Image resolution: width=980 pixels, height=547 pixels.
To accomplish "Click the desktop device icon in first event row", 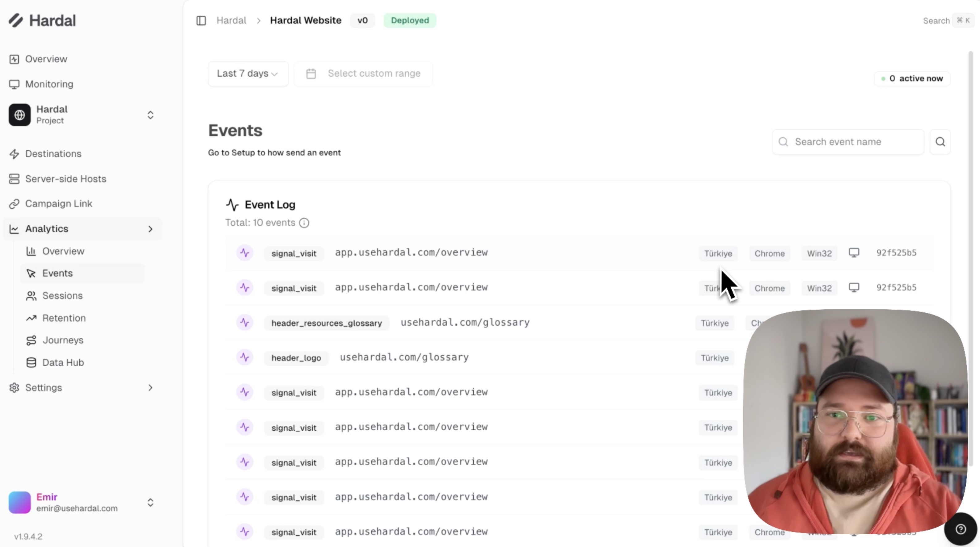I will pyautogui.click(x=854, y=253).
